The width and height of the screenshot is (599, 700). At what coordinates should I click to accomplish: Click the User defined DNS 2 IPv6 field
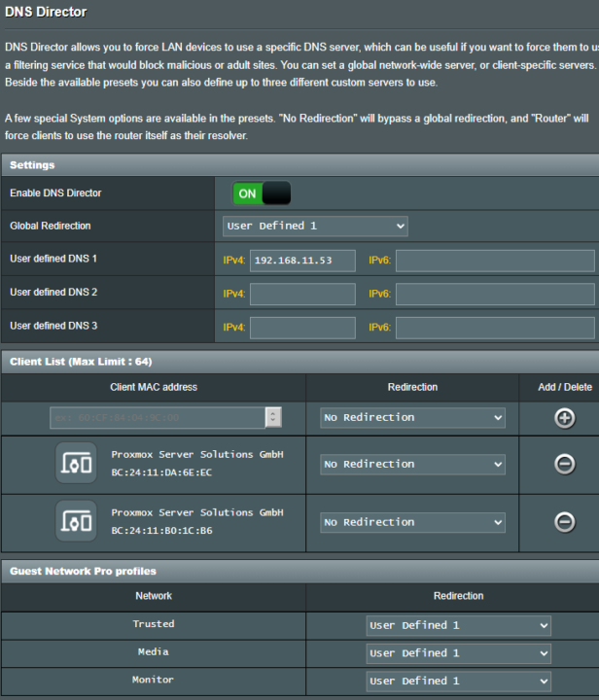[x=495, y=294]
